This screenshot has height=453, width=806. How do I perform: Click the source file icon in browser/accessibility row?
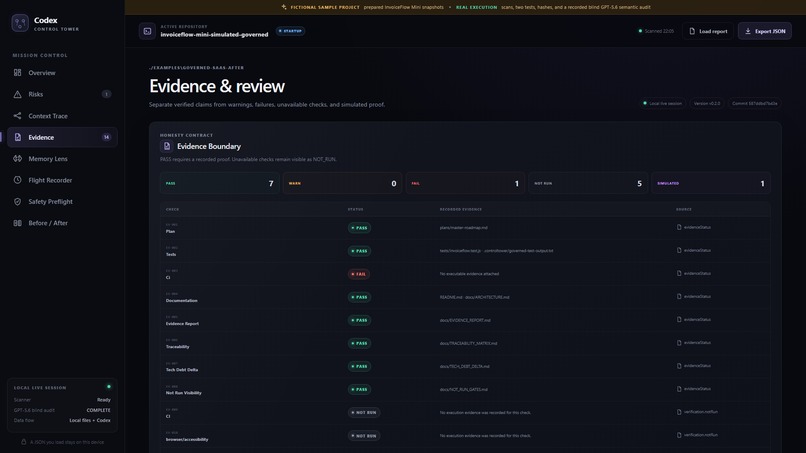(679, 436)
